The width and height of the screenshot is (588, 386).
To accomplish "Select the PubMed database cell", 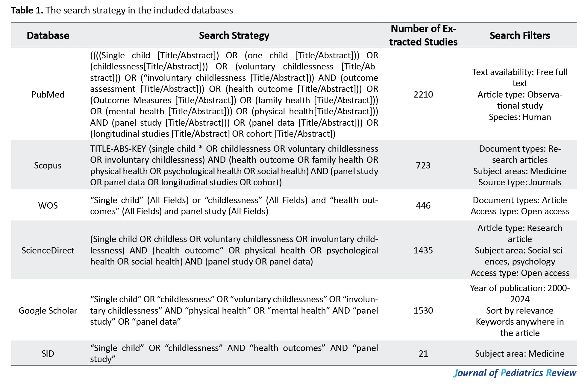I will pyautogui.click(x=48, y=95).
